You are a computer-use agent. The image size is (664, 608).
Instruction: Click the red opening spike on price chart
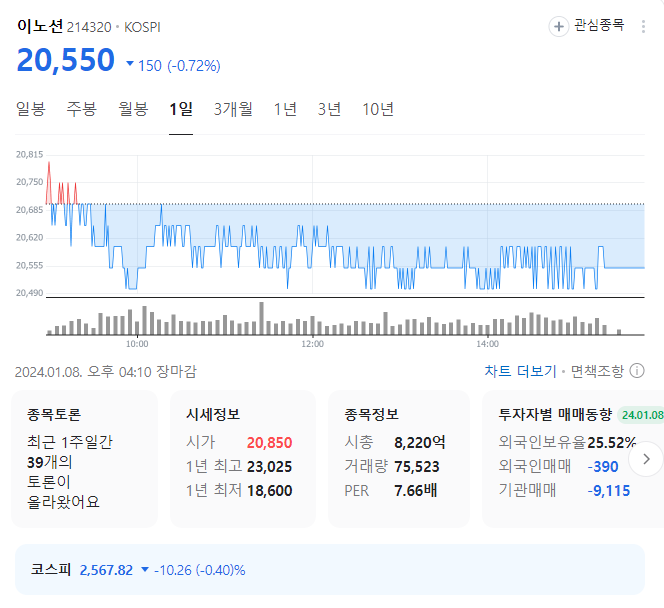[x=49, y=182]
